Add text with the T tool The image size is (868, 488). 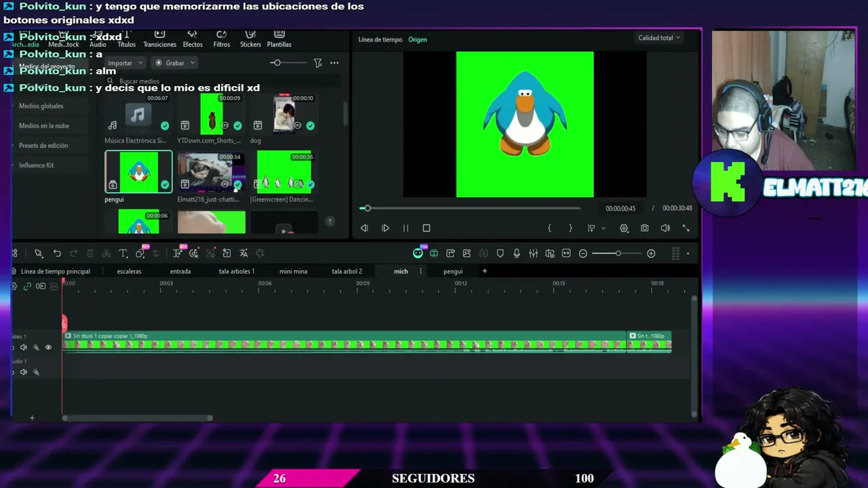[123, 253]
